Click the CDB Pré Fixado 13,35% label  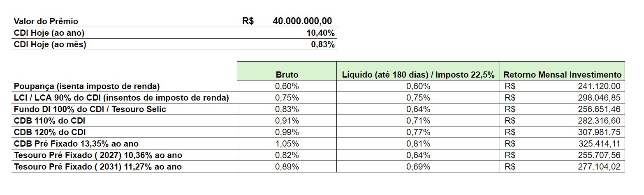pyautogui.click(x=76, y=144)
